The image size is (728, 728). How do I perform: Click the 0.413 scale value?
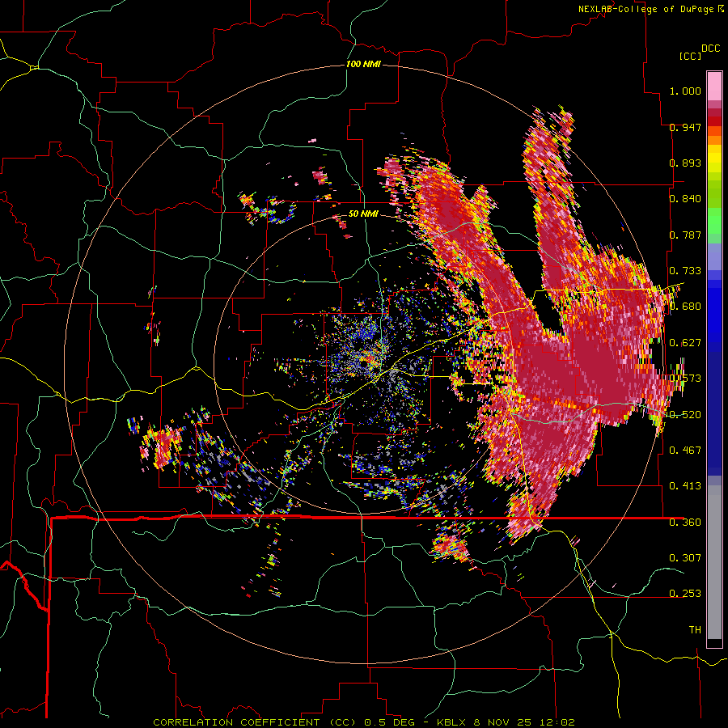pos(685,486)
